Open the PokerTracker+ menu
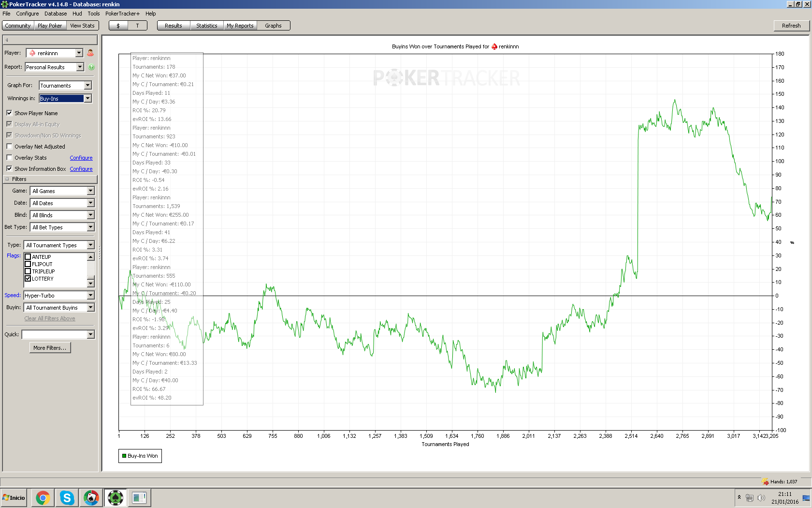812x508 pixels. point(122,14)
